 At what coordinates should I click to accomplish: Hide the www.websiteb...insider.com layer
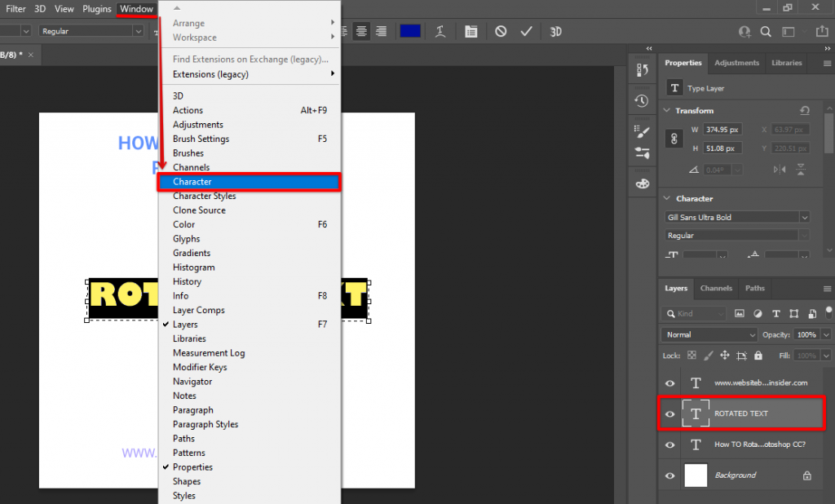pos(669,382)
